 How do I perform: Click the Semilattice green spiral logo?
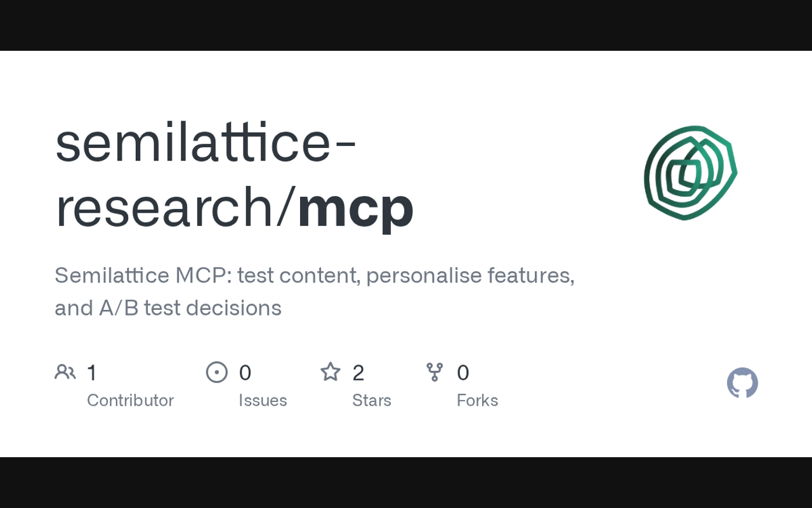[x=690, y=173]
